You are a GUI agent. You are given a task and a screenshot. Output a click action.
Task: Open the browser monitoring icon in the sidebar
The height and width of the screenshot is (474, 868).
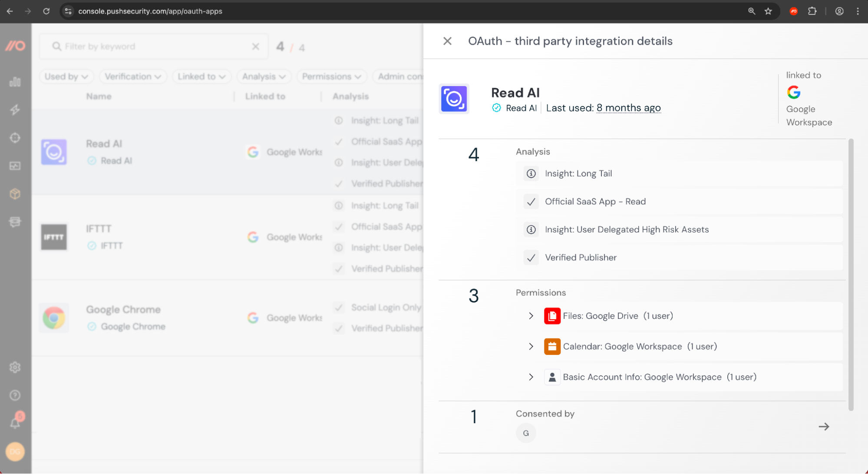[x=15, y=222]
